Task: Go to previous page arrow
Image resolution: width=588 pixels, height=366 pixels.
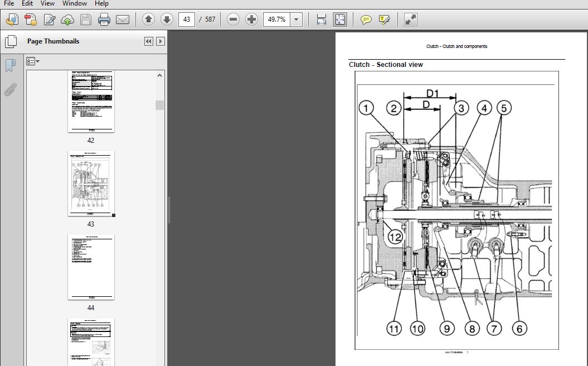Action: pyautogui.click(x=148, y=20)
